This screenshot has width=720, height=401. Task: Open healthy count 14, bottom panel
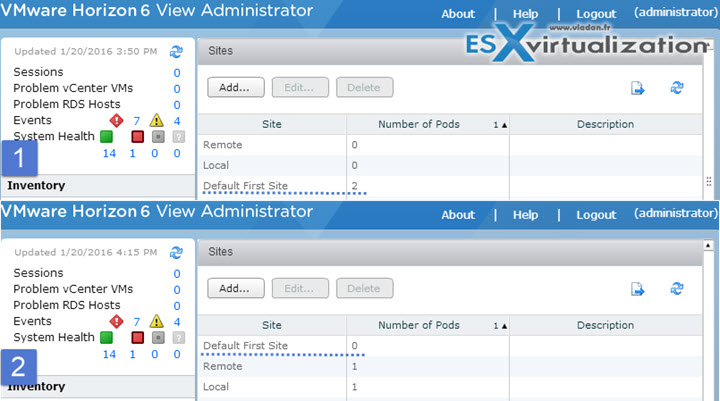[x=109, y=355]
